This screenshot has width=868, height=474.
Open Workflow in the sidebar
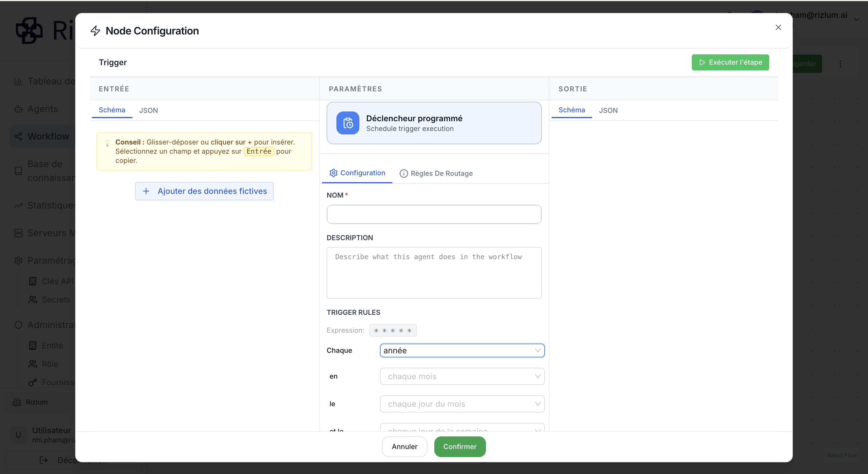42,136
